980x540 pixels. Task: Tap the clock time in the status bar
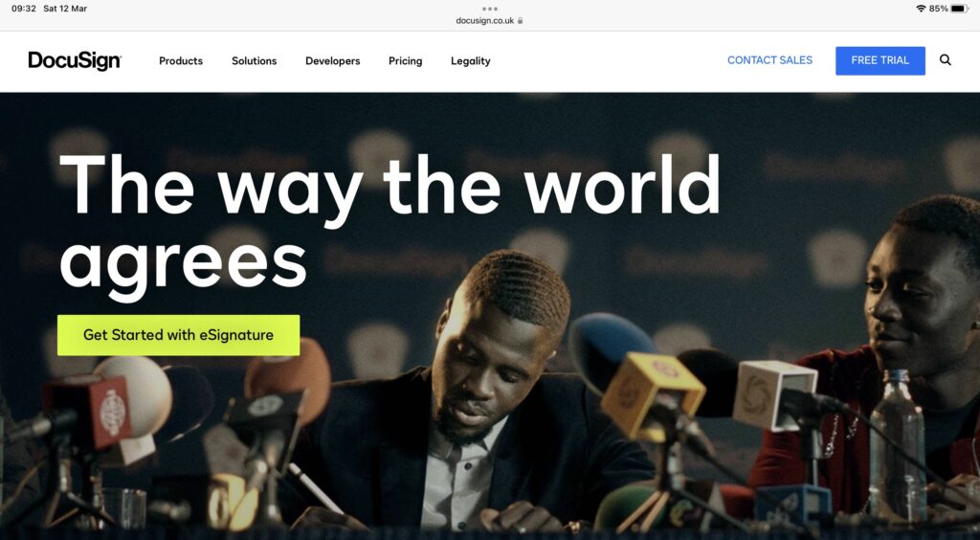(x=24, y=9)
